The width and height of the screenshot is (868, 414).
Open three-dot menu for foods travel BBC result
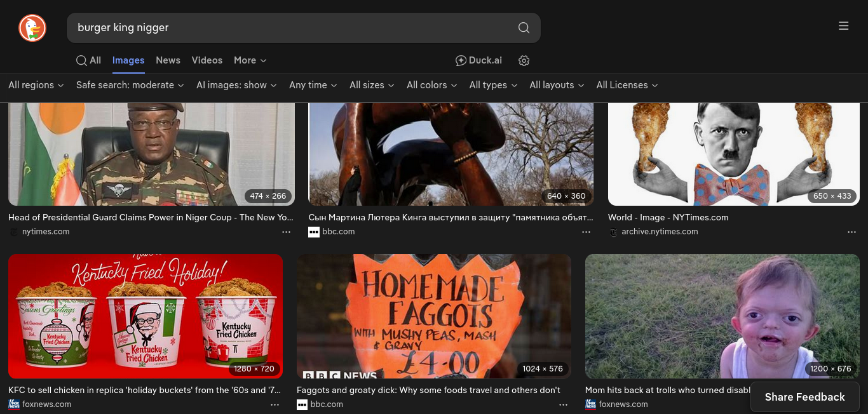[564, 404]
